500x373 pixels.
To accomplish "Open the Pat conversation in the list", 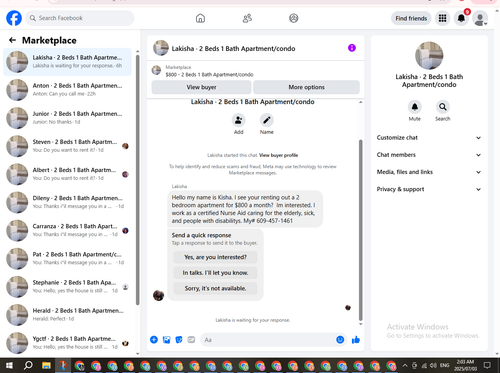I will coord(68,259).
